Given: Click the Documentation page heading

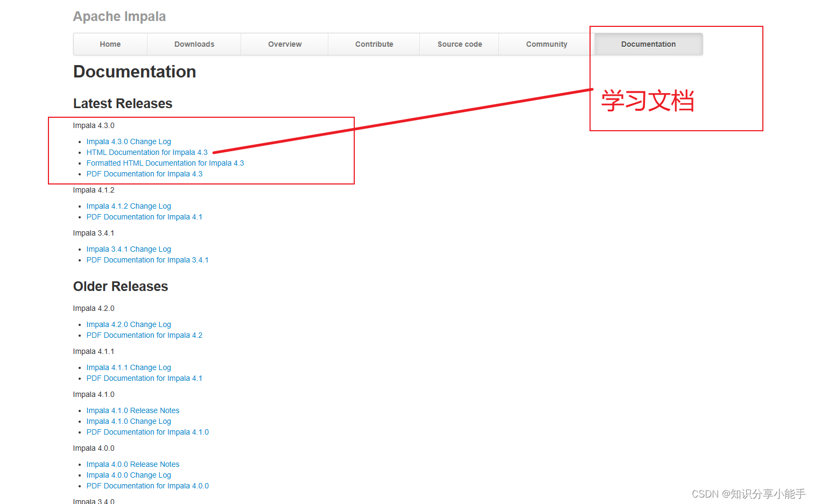Looking at the screenshot, I should (x=135, y=72).
